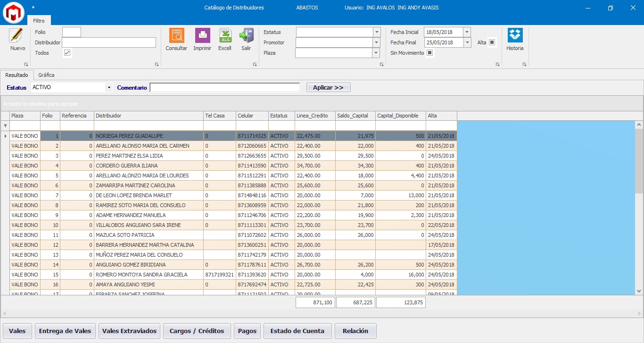Image resolution: width=644 pixels, height=343 pixels.
Task: Open the ACTIVO status combo box
Action: (72, 87)
